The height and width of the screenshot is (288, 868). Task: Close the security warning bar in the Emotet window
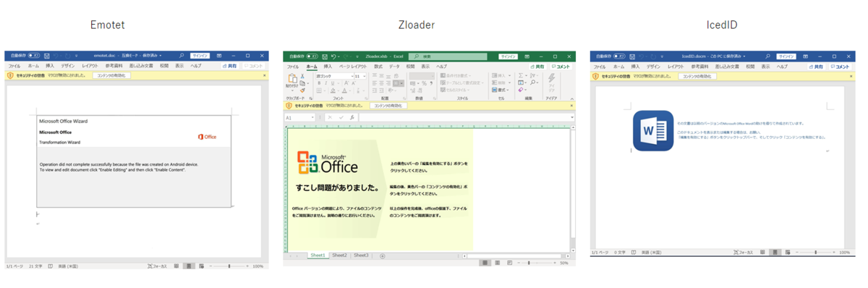264,75
